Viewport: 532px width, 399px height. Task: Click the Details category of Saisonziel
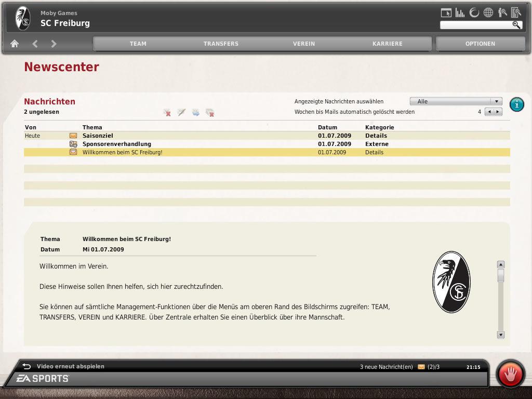pos(376,136)
